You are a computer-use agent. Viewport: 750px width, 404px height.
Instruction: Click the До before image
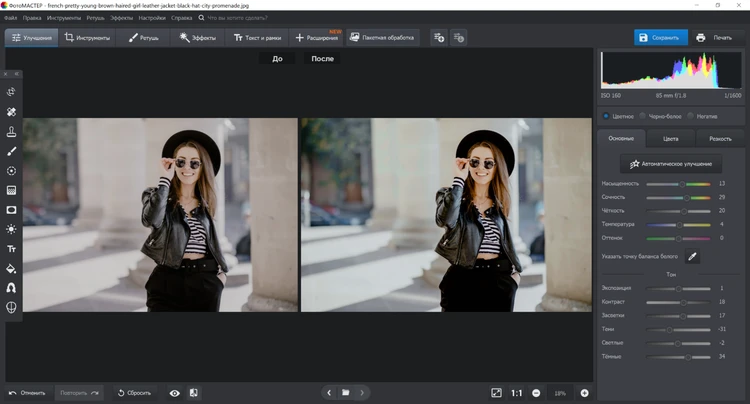[x=160, y=215]
